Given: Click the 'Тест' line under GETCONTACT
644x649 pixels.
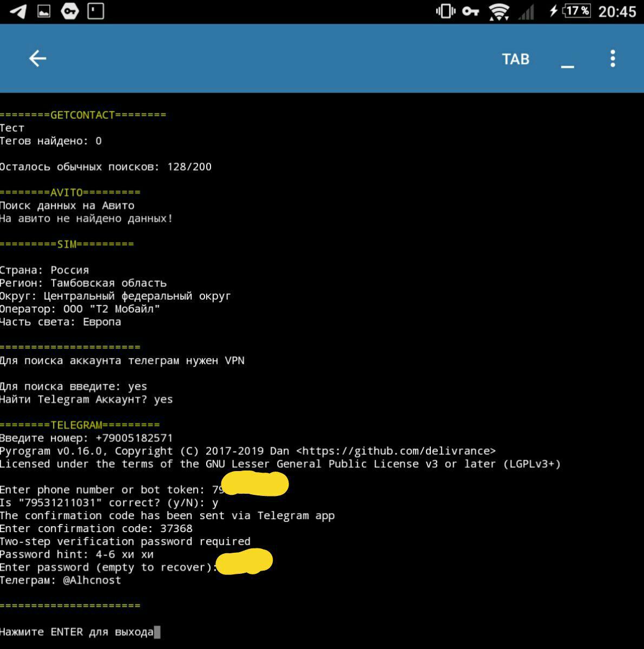Looking at the screenshot, I should click(x=12, y=128).
